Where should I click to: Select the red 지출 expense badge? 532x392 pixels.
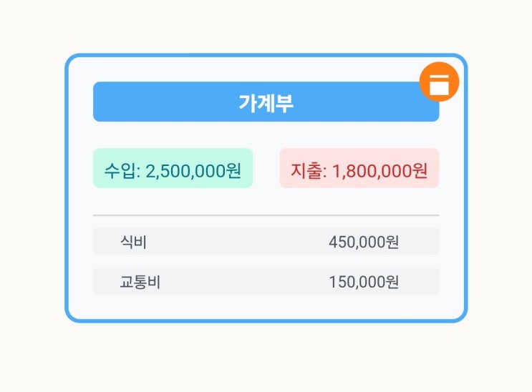(359, 168)
